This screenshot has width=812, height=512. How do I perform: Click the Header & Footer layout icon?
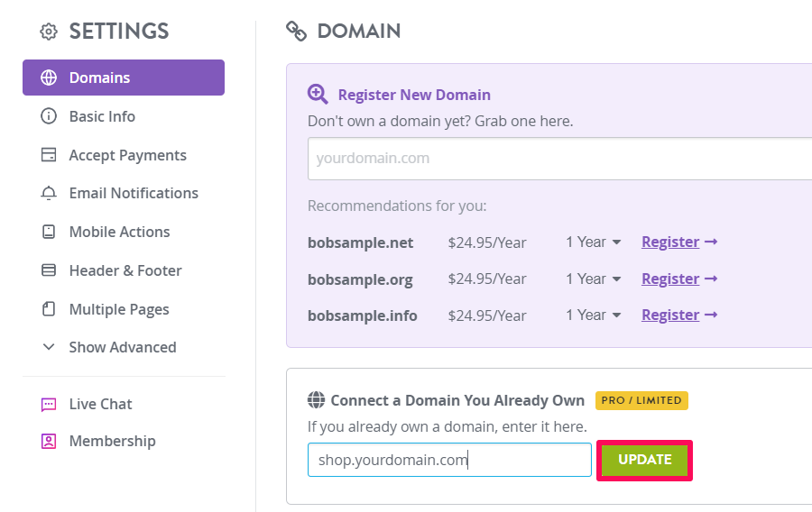click(x=49, y=270)
